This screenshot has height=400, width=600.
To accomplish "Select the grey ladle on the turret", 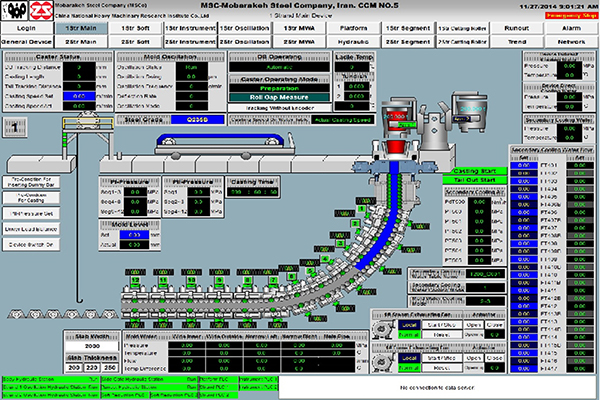I will [x=470, y=111].
